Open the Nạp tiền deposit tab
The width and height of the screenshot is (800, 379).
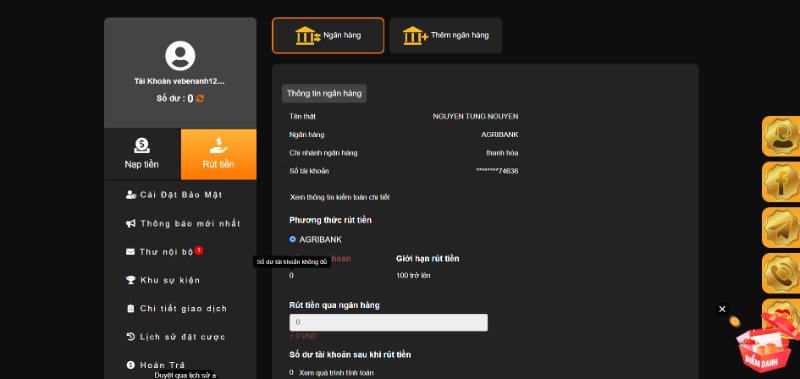[x=142, y=154]
